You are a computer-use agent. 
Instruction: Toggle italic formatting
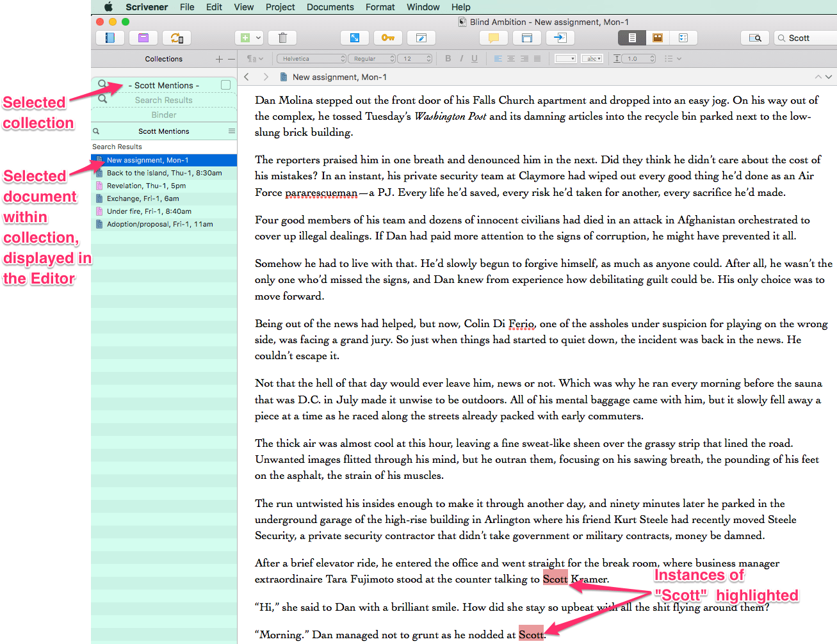pos(461,59)
